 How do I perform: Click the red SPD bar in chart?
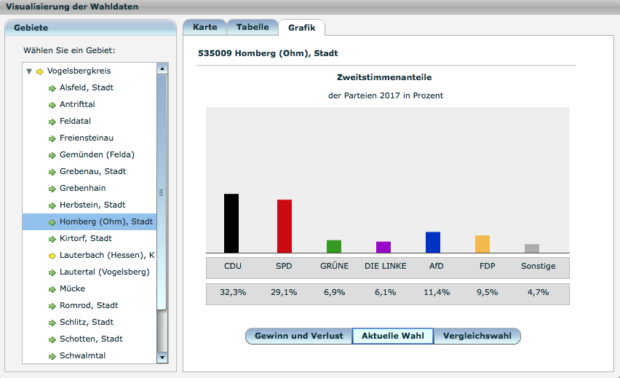point(284,226)
